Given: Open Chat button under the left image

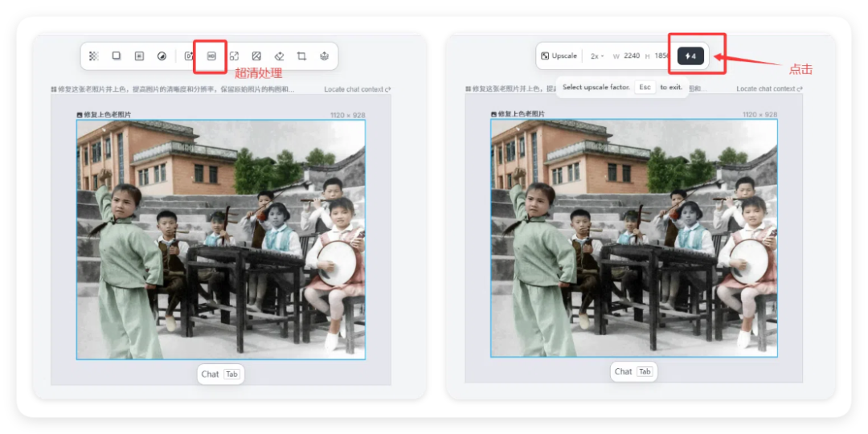Looking at the screenshot, I should pos(220,374).
